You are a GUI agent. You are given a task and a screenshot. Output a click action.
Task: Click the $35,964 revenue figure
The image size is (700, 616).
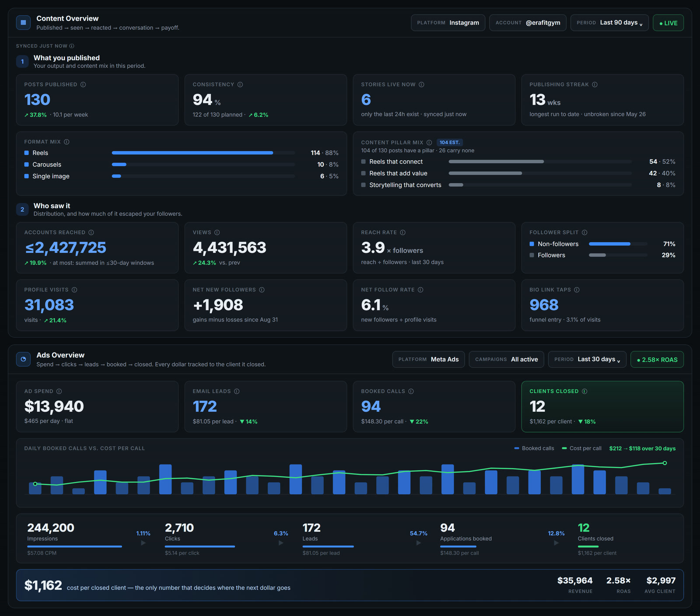click(x=575, y=581)
